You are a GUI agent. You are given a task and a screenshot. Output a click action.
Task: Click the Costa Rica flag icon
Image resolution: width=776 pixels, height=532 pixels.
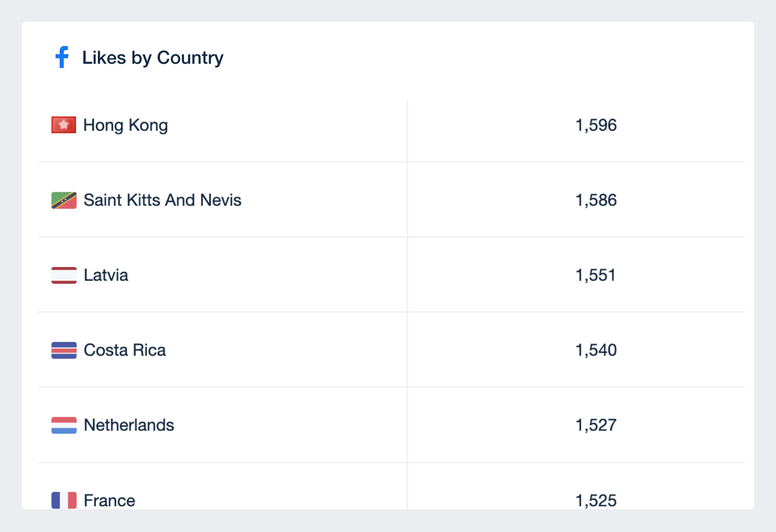pyautogui.click(x=64, y=350)
